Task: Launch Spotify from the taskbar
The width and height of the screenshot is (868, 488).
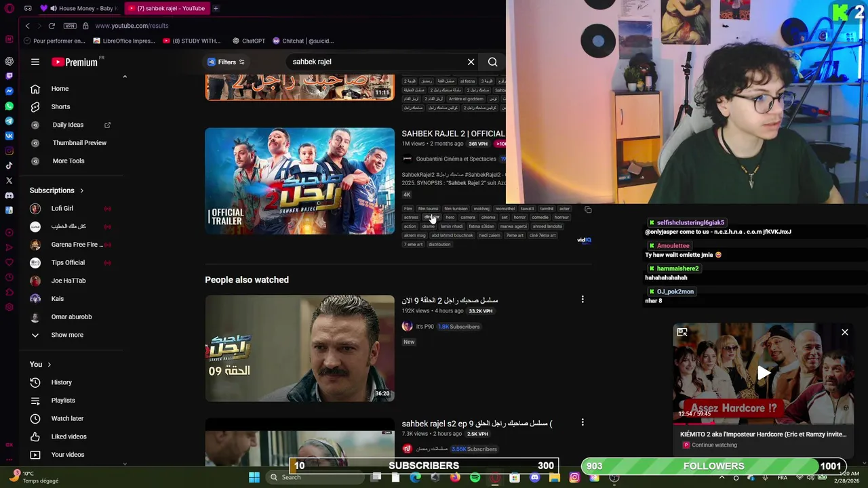Action: [x=475, y=477]
